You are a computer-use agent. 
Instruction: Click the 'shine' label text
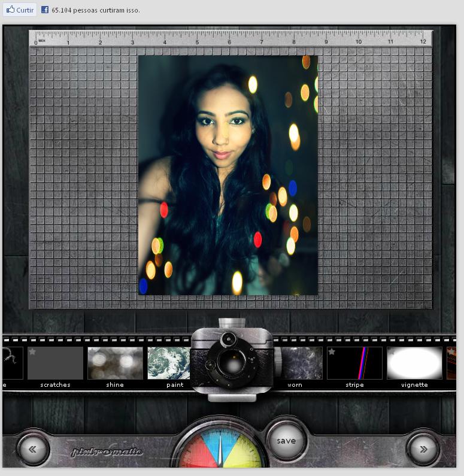coord(115,384)
